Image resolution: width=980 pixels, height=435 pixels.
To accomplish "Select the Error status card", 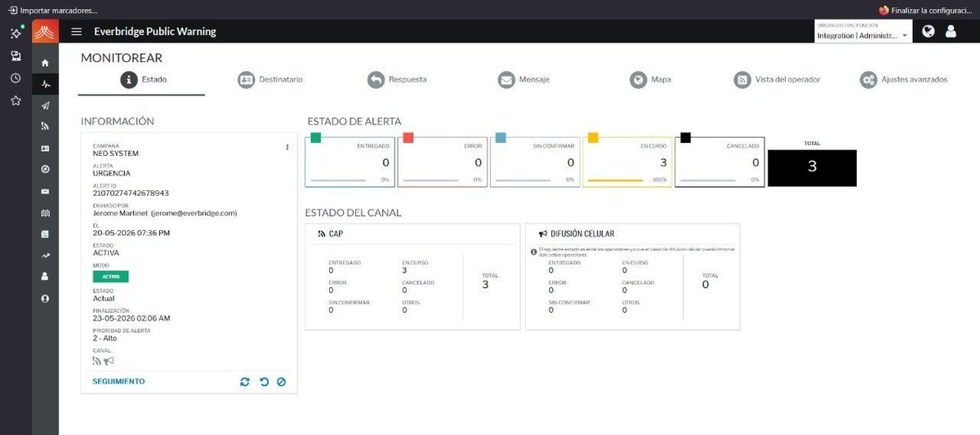I will click(441, 162).
